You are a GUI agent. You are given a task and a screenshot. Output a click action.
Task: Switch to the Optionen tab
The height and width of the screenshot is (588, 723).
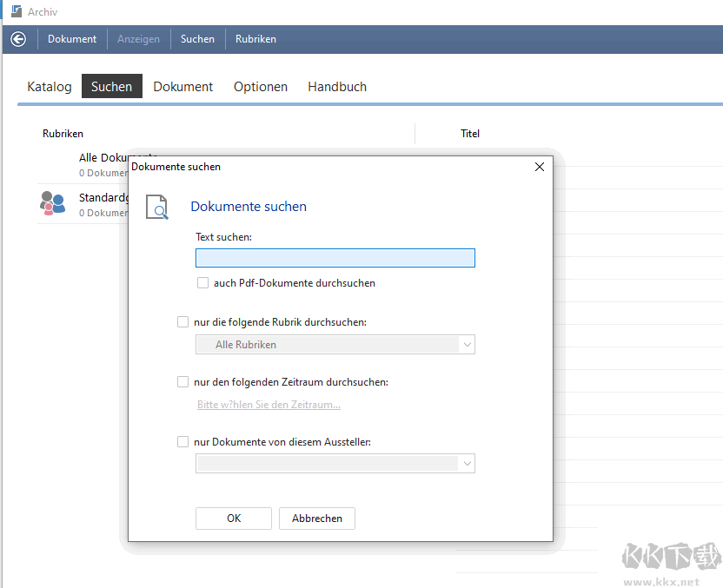261,87
